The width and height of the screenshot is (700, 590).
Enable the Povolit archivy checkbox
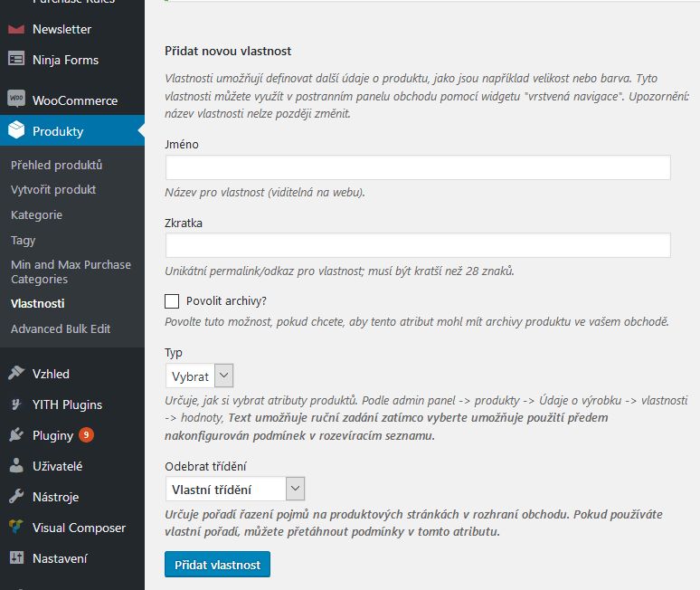point(172,301)
